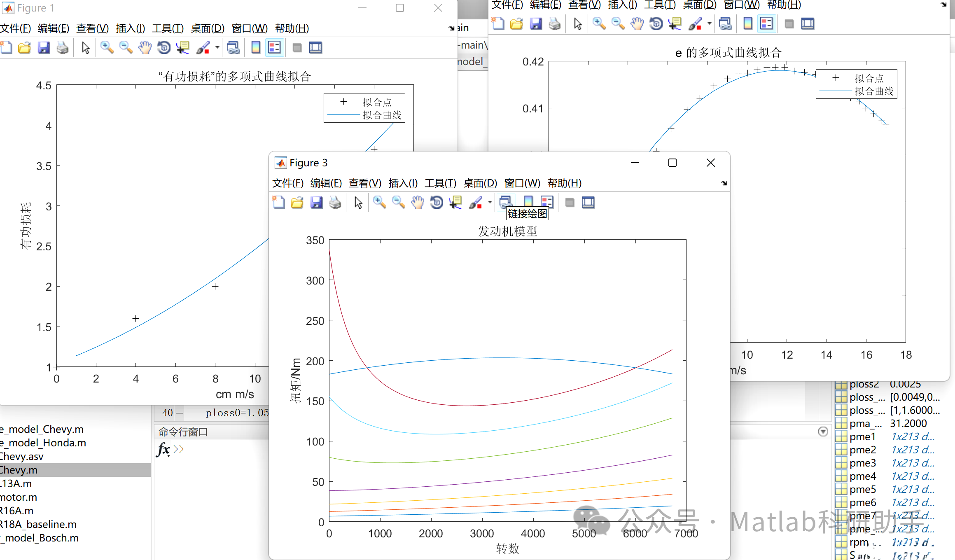Toggle Insert Colorbar in Figure 2 toolbar
The image size is (955, 560).
(x=748, y=24)
